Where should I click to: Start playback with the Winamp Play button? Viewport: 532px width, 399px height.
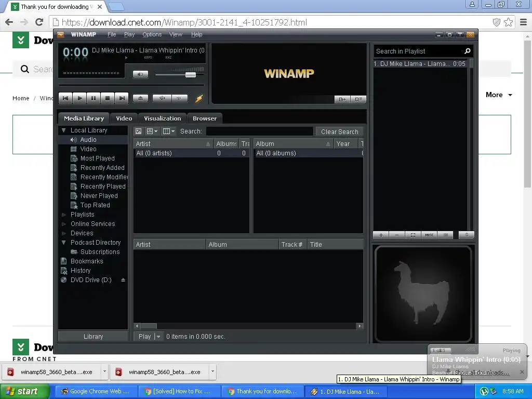pos(79,98)
